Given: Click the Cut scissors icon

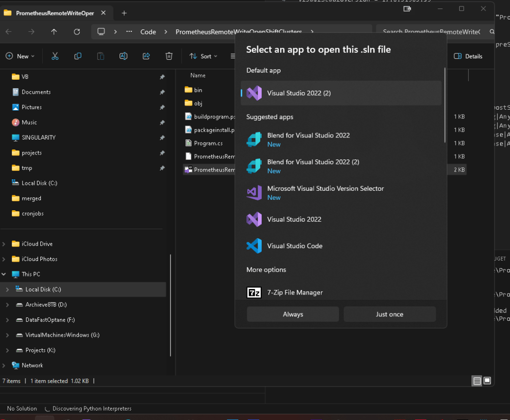Looking at the screenshot, I should [55, 56].
